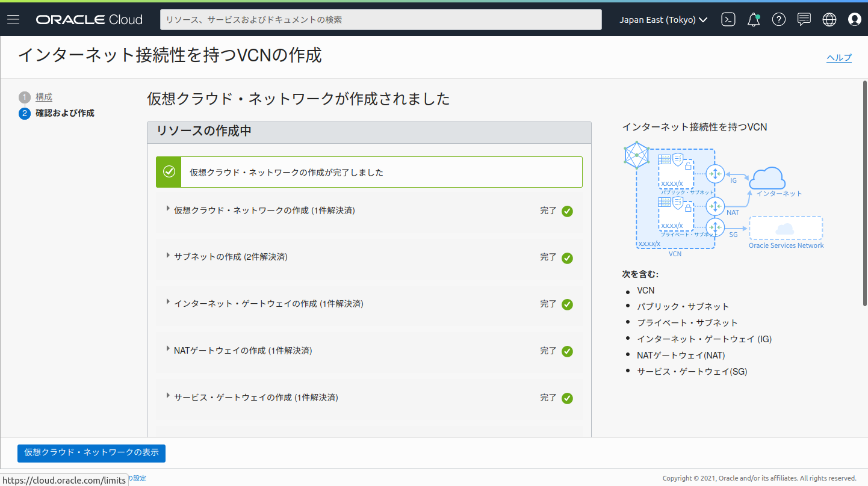The width and height of the screenshot is (868, 486).
Task: Focus the resource and service search field
Action: (381, 20)
